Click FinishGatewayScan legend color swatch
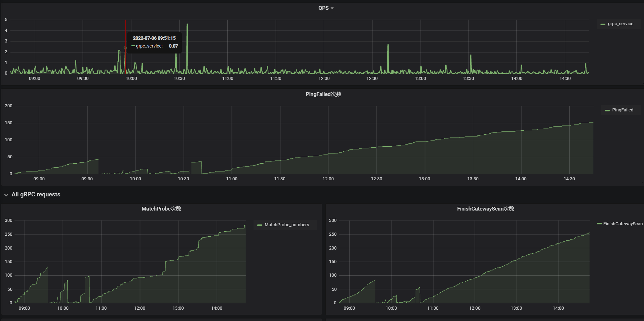This screenshot has height=321, width=644. [x=599, y=224]
